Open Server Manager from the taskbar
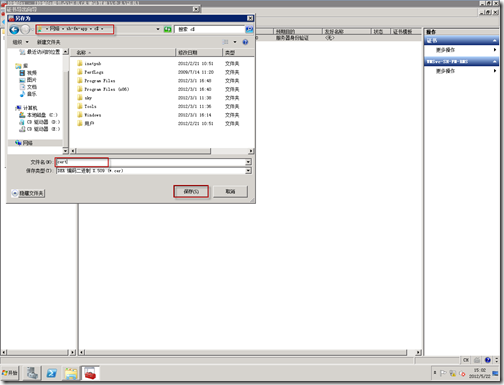504x385 pixels. coord(32,373)
